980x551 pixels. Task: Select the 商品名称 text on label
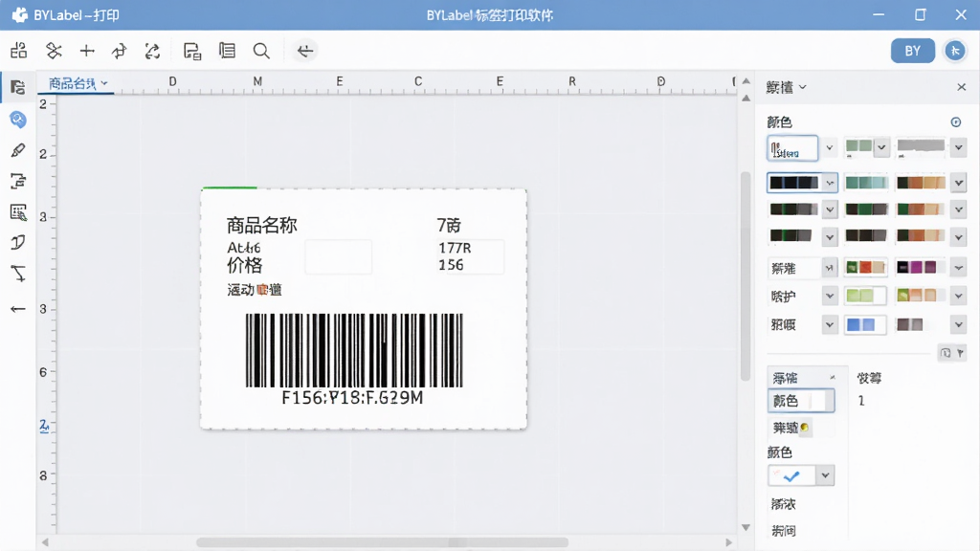coord(261,225)
